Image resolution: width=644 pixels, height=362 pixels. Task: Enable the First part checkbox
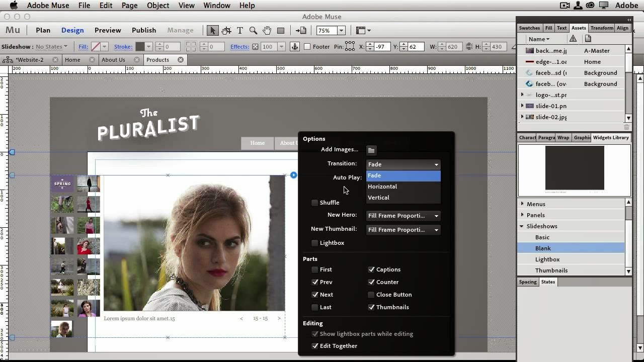[315, 269]
